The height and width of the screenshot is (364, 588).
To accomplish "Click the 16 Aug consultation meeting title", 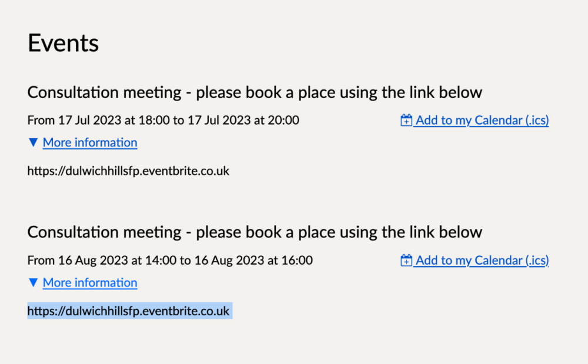I will tap(254, 232).
